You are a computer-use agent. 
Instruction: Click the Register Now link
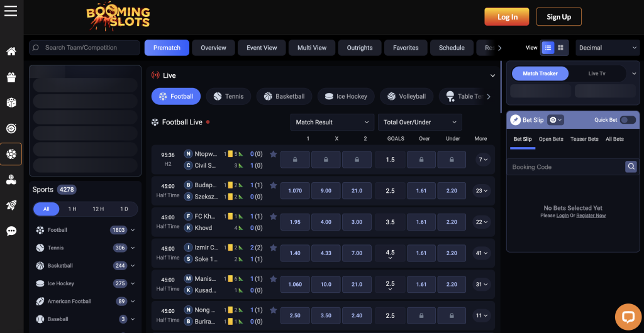click(591, 216)
